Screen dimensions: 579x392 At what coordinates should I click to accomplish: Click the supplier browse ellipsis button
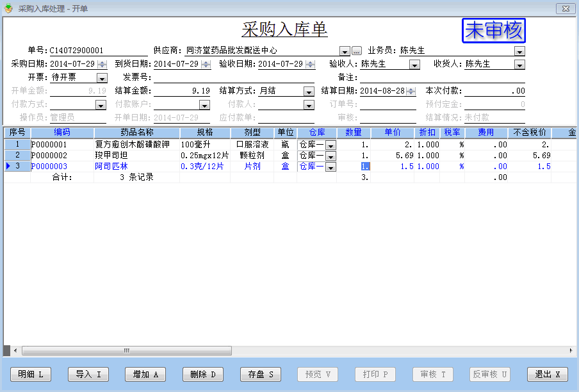[x=357, y=51]
